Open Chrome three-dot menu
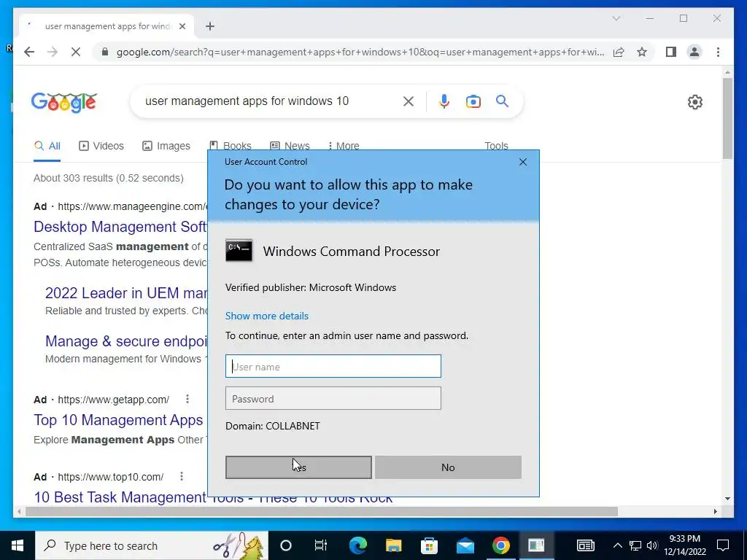This screenshot has width=747, height=560. 718,52
